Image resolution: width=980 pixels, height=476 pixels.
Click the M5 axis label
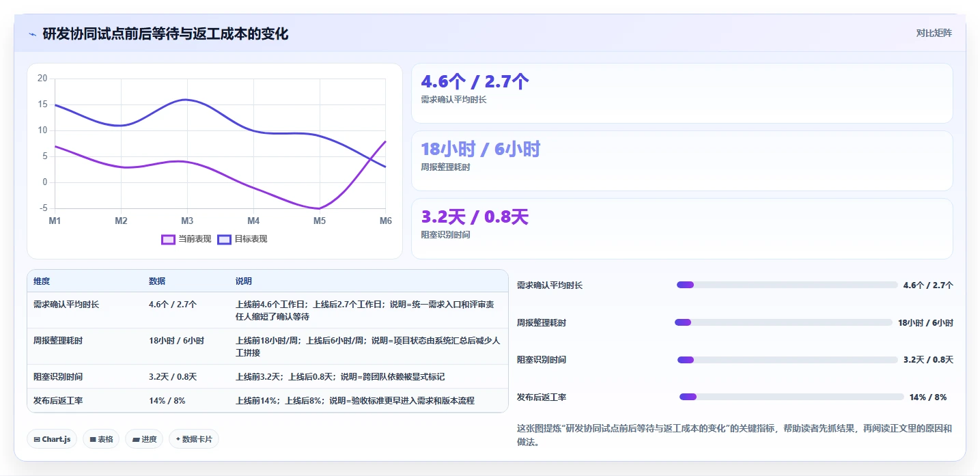click(x=320, y=221)
